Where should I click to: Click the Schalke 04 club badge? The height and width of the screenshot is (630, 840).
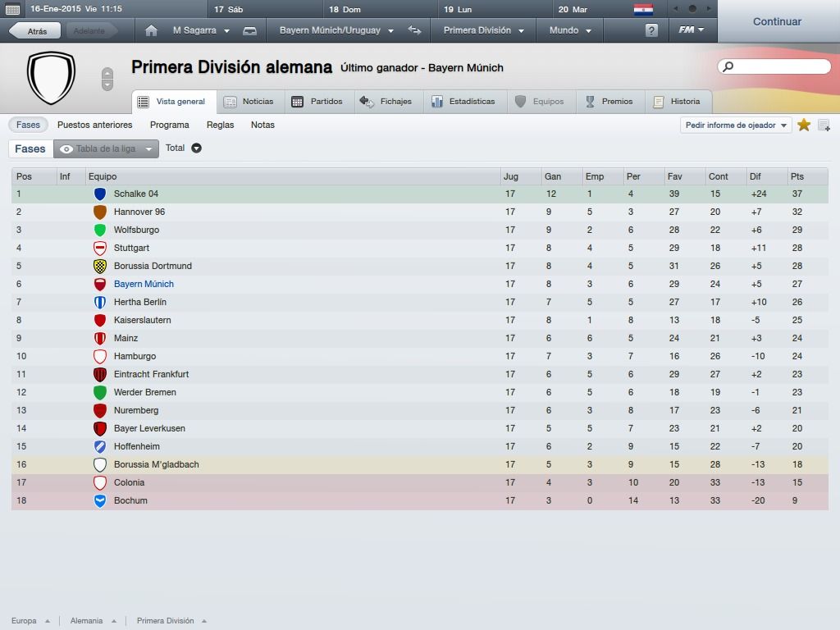(x=99, y=194)
